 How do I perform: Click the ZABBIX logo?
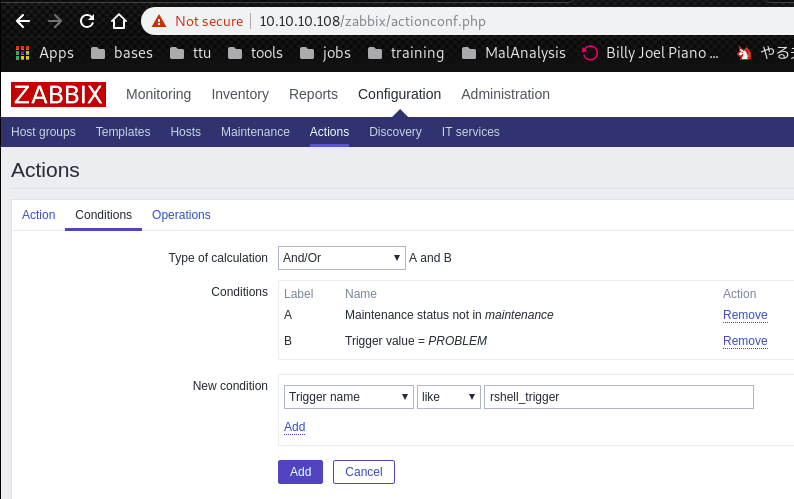(58, 95)
